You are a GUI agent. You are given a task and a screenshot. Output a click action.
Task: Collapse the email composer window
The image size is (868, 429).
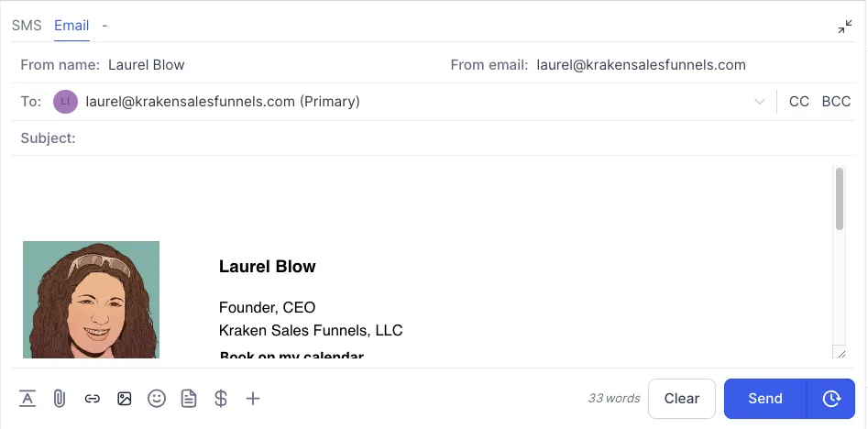pyautogui.click(x=845, y=27)
